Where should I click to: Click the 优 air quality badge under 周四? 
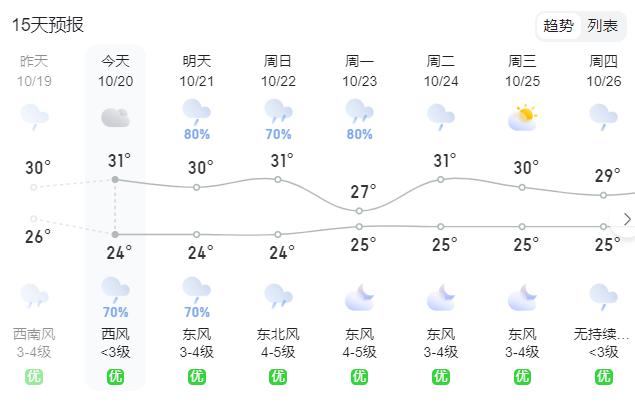pos(603,377)
